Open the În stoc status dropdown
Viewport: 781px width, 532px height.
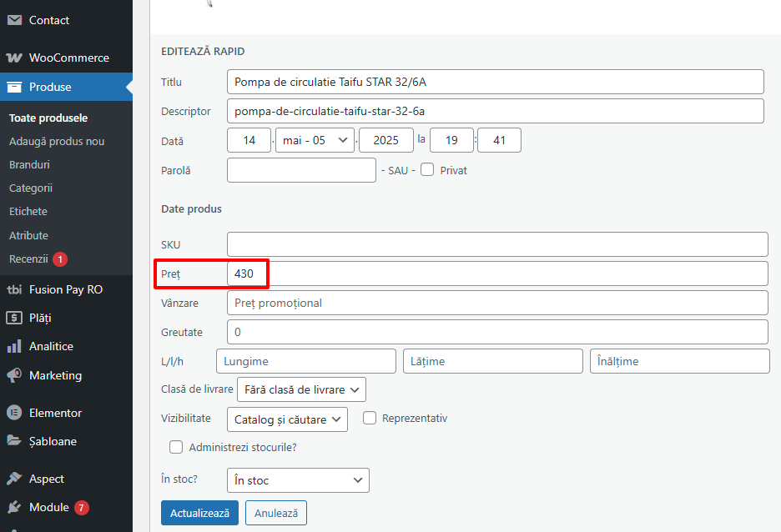297,480
